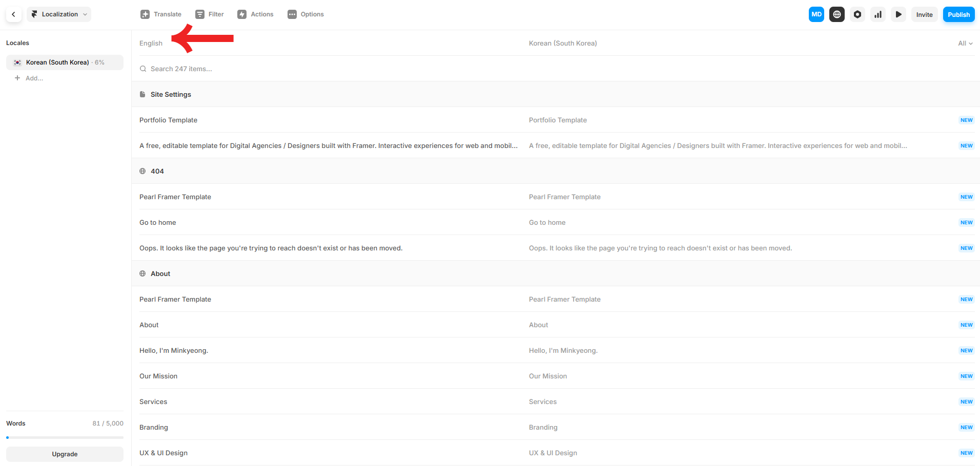Click the Site Settings section header
Screen dimensions: 980x466
556,94
